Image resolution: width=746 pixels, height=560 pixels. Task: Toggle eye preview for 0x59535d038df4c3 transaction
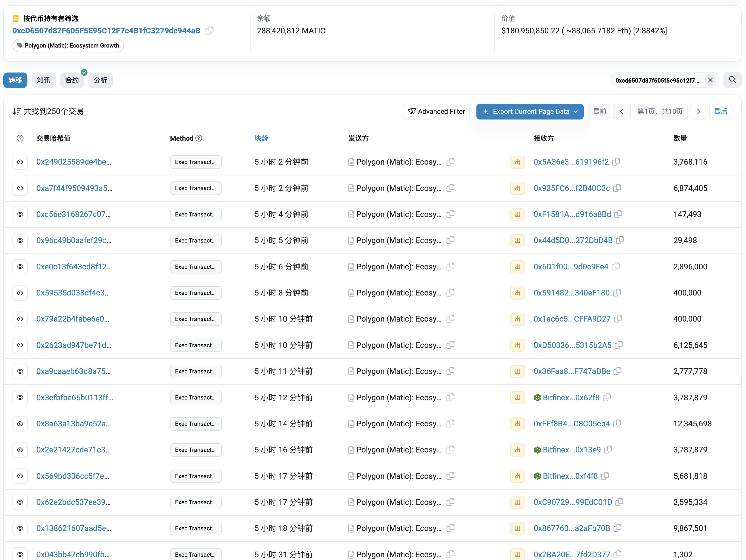click(x=20, y=293)
